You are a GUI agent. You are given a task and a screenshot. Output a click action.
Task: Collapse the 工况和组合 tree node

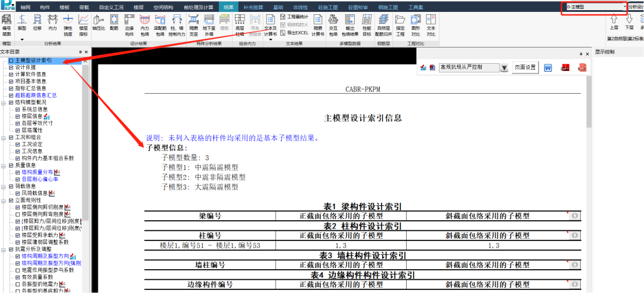(x=4, y=137)
